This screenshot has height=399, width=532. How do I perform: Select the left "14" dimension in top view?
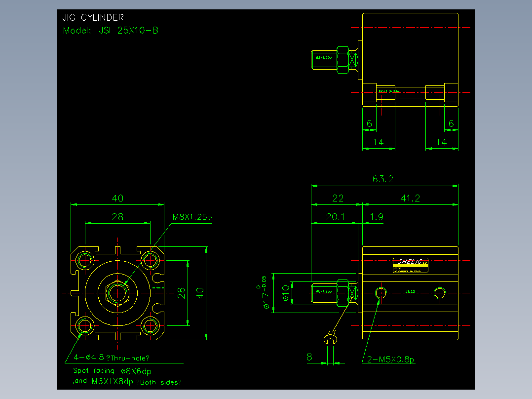(379, 142)
